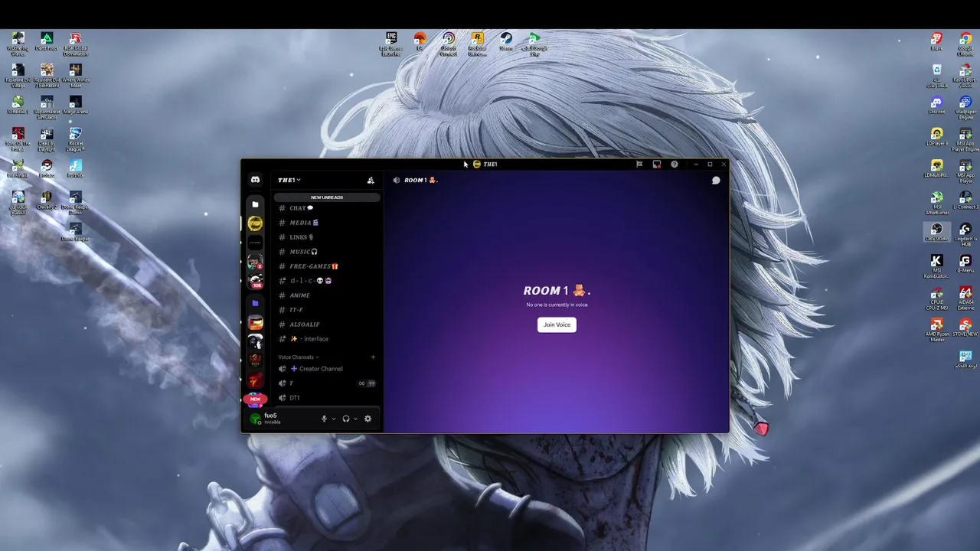Open the interface channel
This screenshot has height=551, width=980.
pos(327,339)
